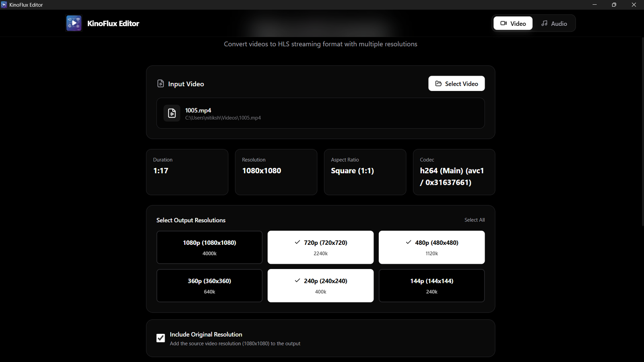The image size is (644, 362).
Task: Click the 1005.mp4 video file icon
Action: pos(172,114)
